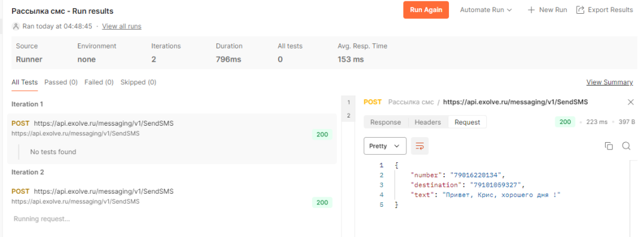Click the No tests found message
The width and height of the screenshot is (644, 237).
(53, 152)
